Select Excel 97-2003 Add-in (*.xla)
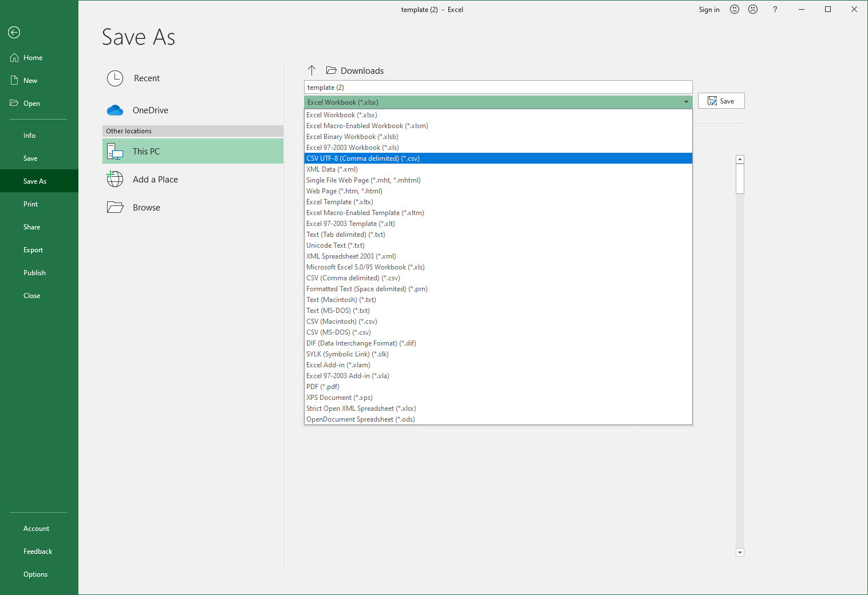The height and width of the screenshot is (595, 868). 498,376
